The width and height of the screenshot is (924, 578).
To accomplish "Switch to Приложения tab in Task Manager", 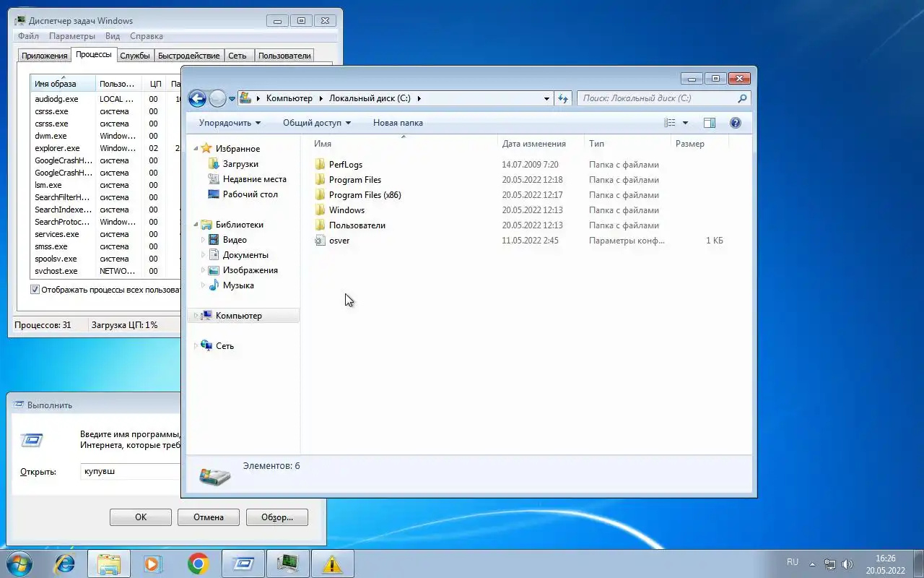I will point(45,56).
